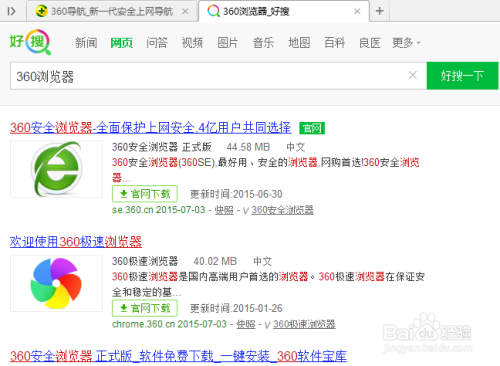Open 快照 for the se.360.cn result
The height and width of the screenshot is (366, 500).
tap(224, 210)
